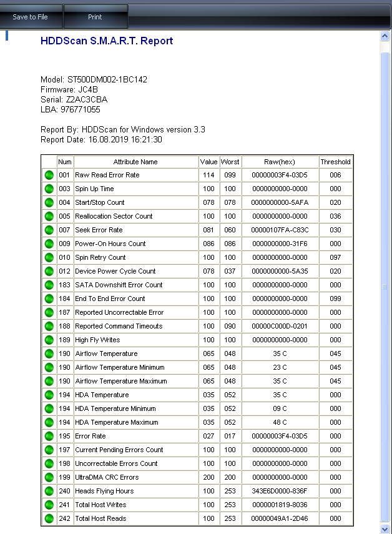Screen dimensions: 392x534
Task: Click green status icon for Heads Flying Hours
Action: coord(49,491)
